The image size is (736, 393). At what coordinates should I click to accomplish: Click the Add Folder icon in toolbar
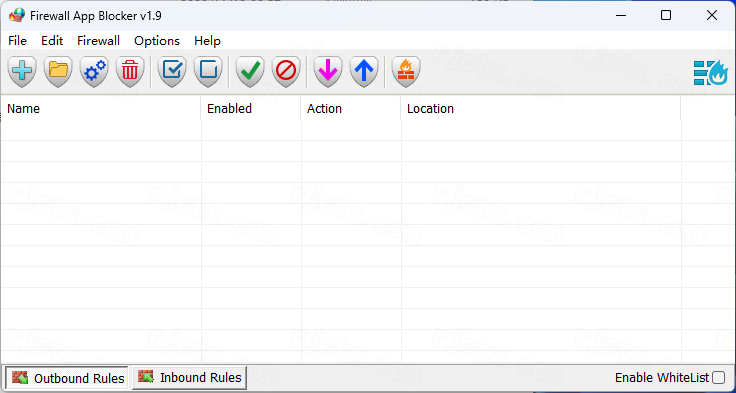[x=58, y=71]
